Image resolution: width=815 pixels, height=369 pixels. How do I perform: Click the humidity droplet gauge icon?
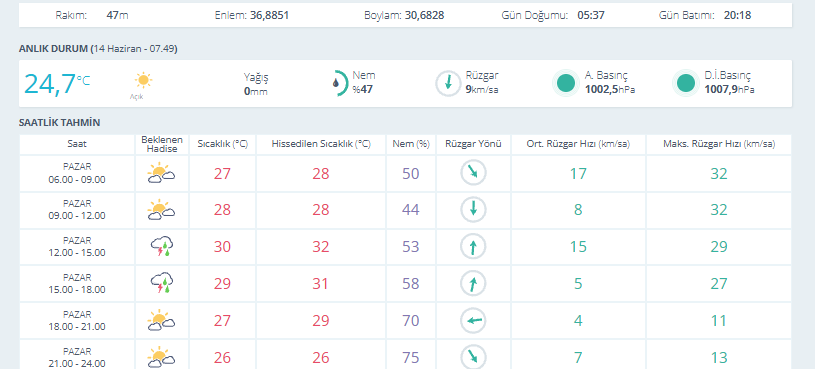coord(339,83)
